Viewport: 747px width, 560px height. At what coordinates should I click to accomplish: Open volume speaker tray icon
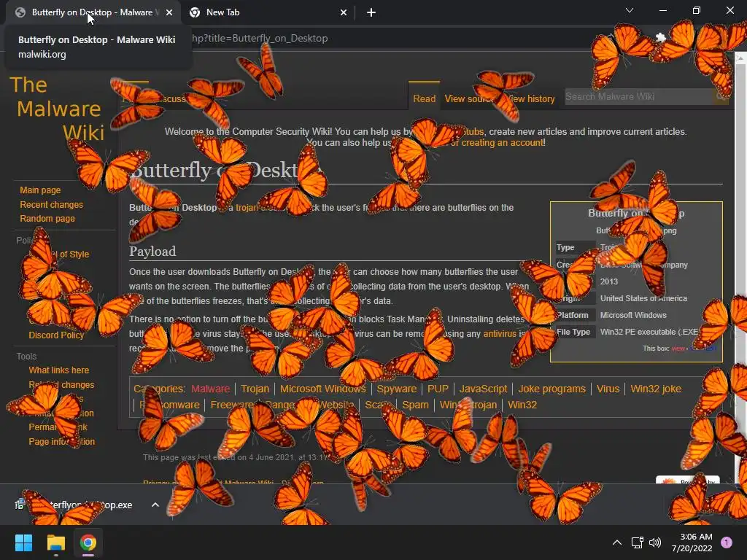click(x=655, y=542)
